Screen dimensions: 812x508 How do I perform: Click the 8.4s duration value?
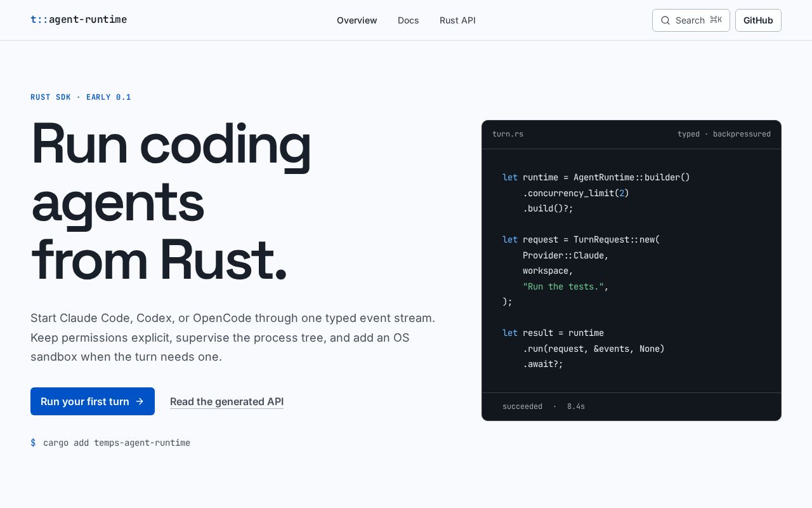[576, 406]
